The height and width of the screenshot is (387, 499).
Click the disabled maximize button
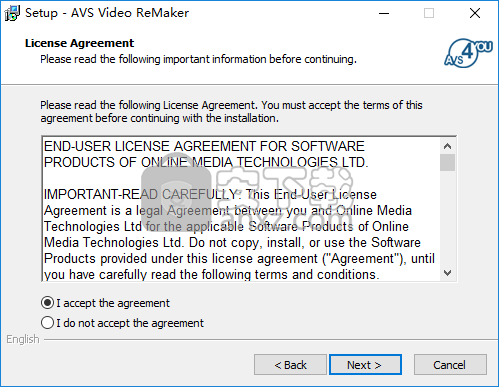429,13
